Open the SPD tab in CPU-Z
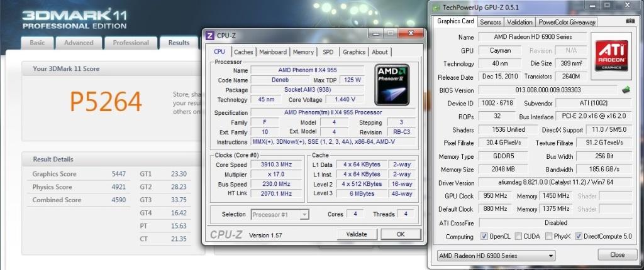This screenshot has width=644, height=270. point(328,51)
